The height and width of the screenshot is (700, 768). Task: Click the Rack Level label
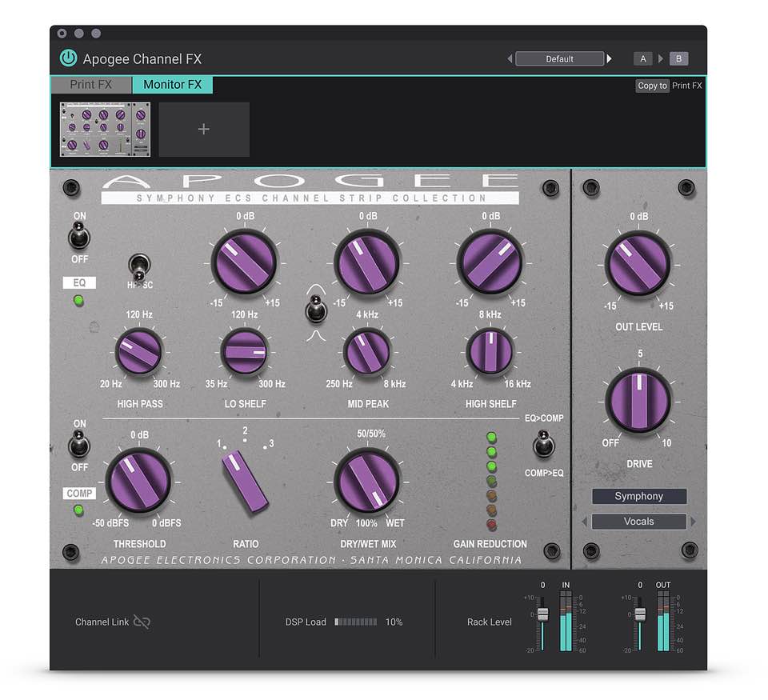pos(490,622)
